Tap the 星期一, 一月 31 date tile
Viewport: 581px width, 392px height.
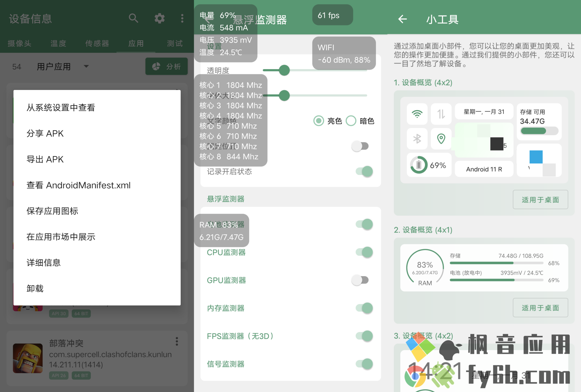484,112
